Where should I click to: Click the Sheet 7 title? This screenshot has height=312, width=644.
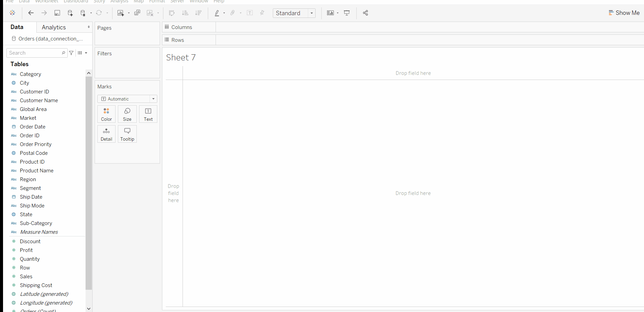pos(181,58)
